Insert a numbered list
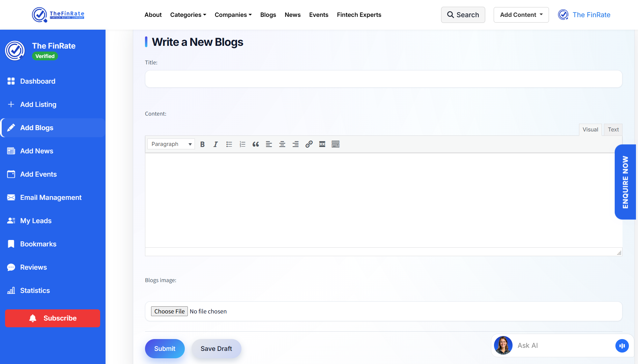Screen dimensions: 638x364 [242, 144]
